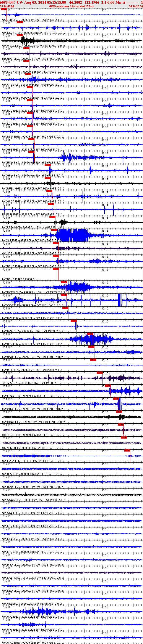The width and height of the screenshot is (143, 644).
Task: Select the 'UW MRBL HHZ' station label
Action: (x=11, y=189)
